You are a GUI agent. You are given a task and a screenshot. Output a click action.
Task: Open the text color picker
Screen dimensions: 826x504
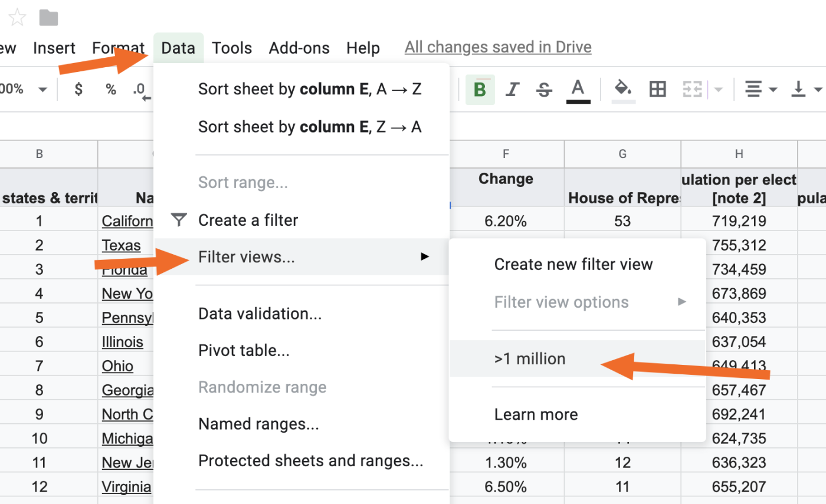pos(578,90)
